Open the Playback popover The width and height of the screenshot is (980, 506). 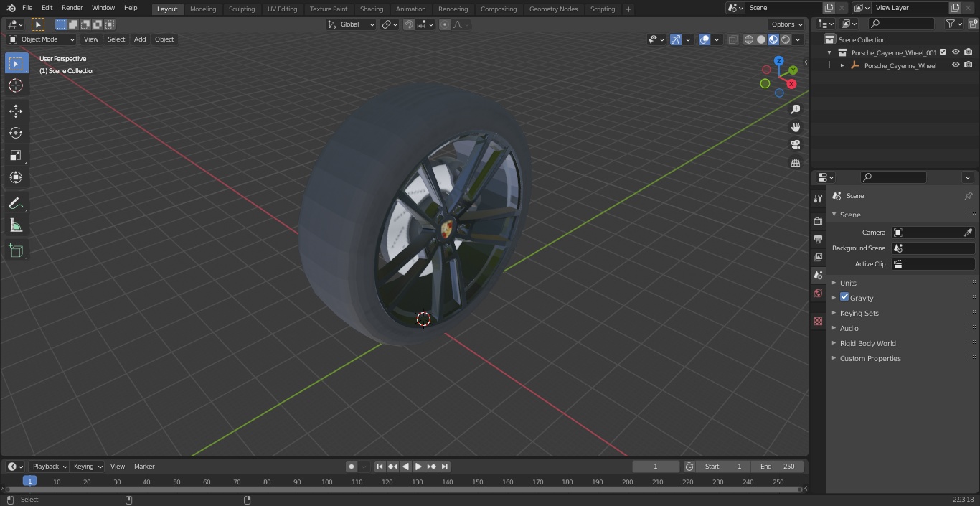[x=50, y=467]
